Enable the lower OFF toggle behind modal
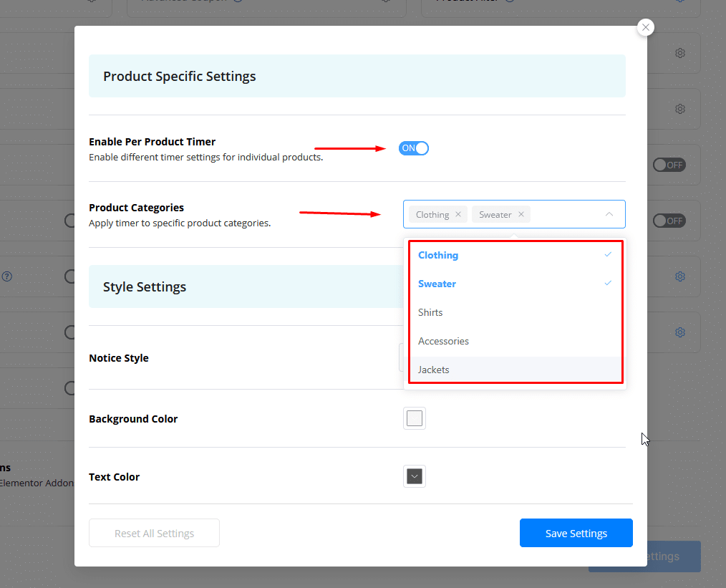 click(669, 221)
